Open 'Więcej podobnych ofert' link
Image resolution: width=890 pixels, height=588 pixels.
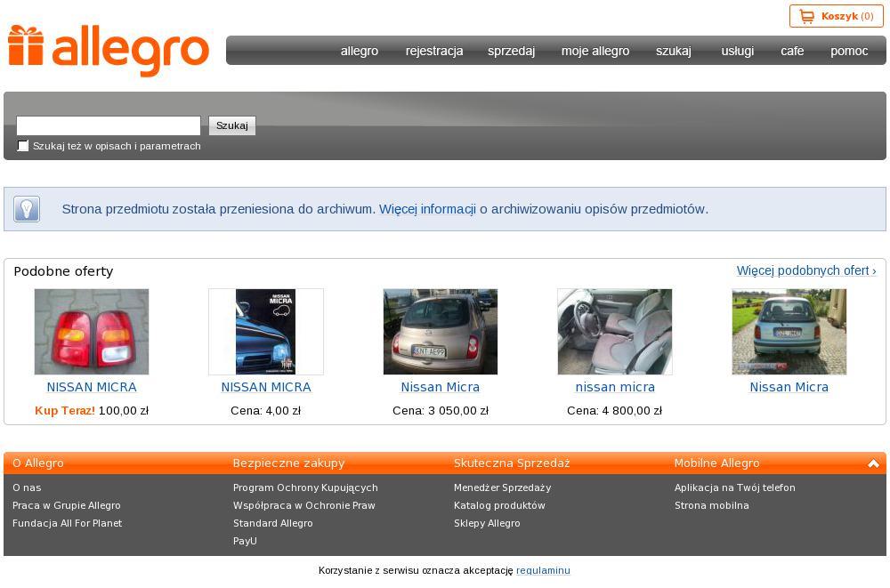(806, 270)
